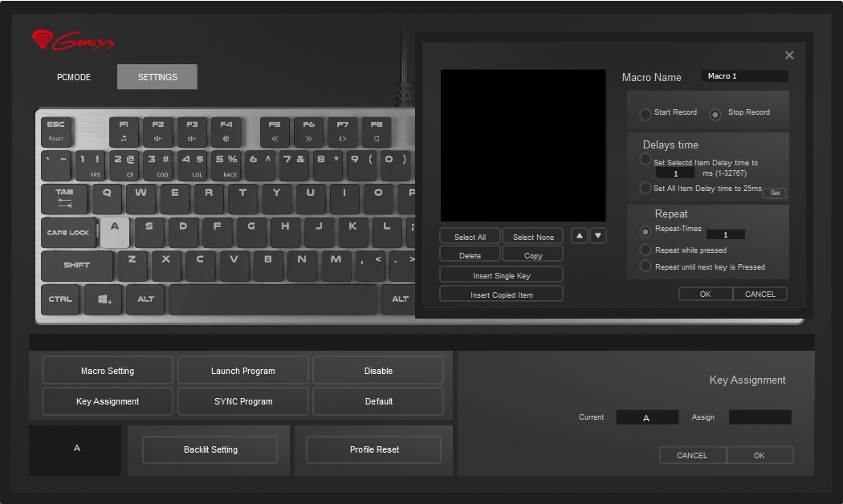This screenshot has height=504, width=843.
Task: Select Set All Item Delay time option
Action: point(645,188)
